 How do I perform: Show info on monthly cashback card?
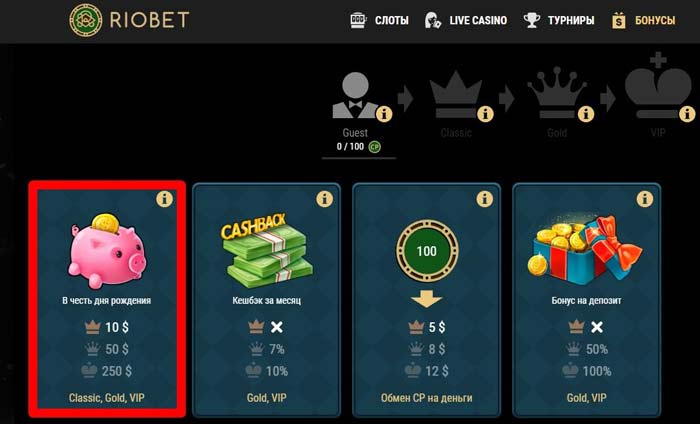coord(324,199)
